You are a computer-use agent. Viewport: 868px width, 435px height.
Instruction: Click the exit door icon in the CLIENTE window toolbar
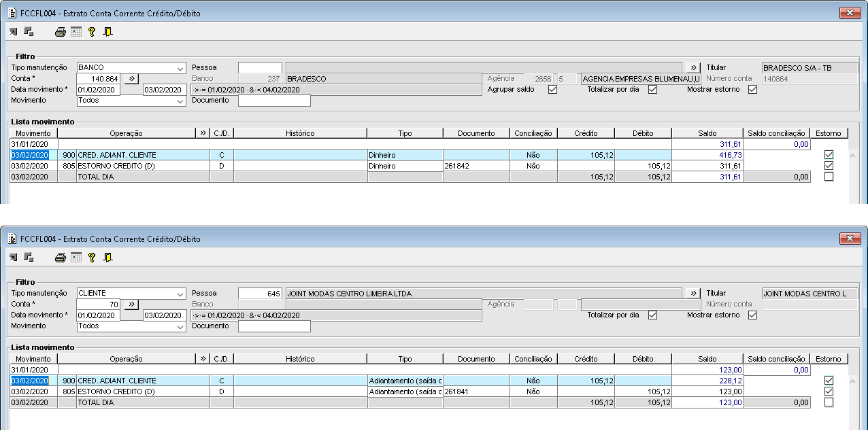click(107, 257)
